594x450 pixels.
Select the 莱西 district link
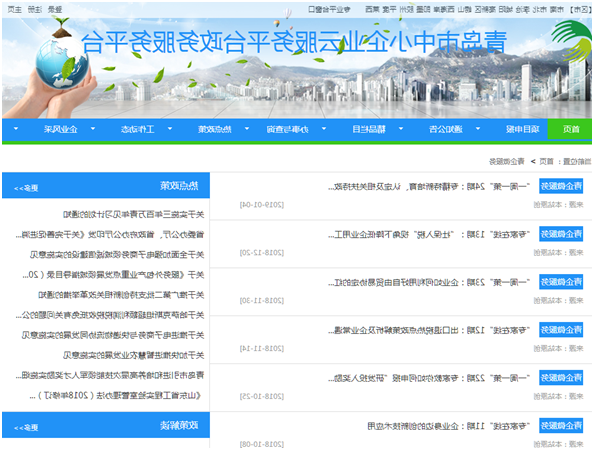(x=372, y=9)
